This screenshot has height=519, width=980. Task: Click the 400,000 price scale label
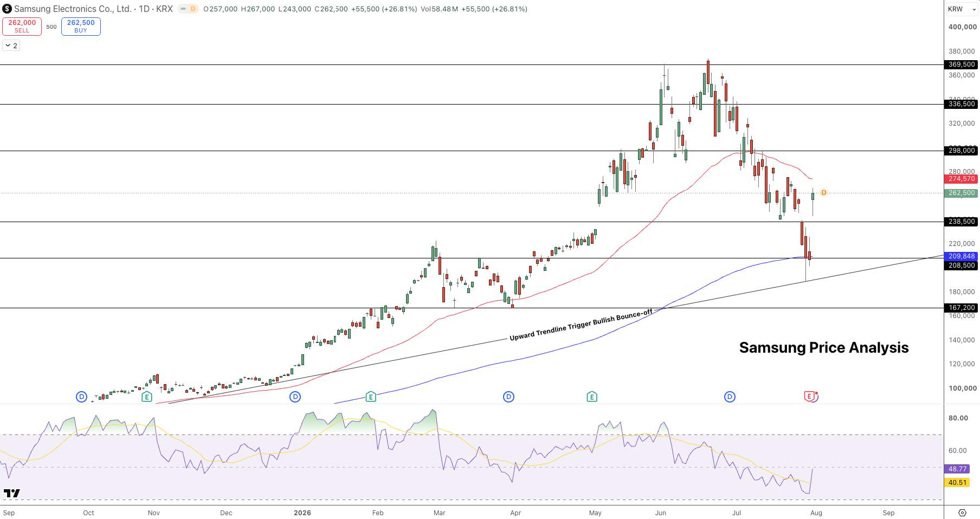[962, 27]
